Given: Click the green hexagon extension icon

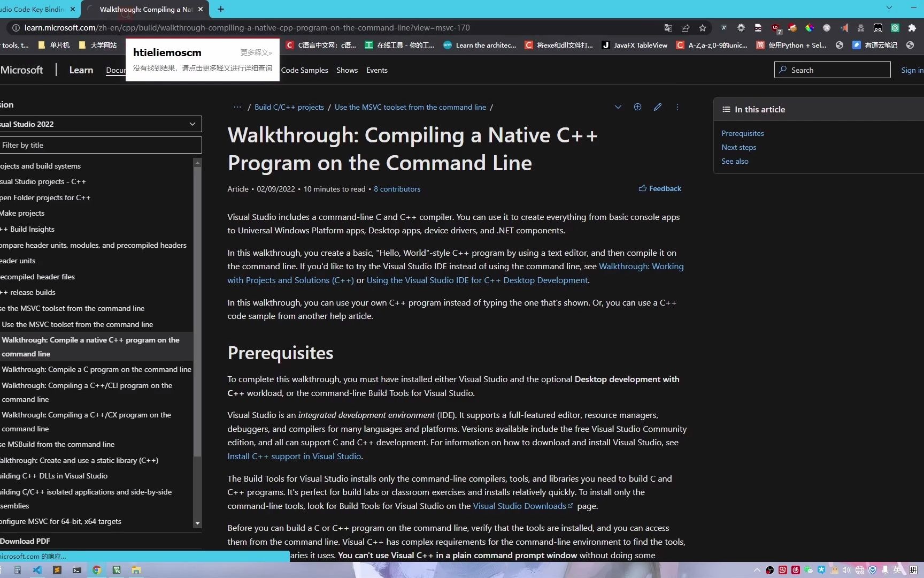Looking at the screenshot, I should [x=895, y=28].
